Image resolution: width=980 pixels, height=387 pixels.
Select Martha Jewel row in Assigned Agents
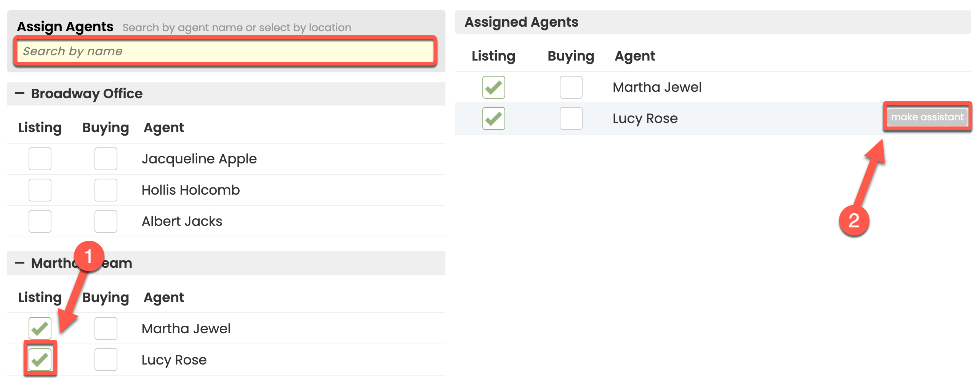657,87
